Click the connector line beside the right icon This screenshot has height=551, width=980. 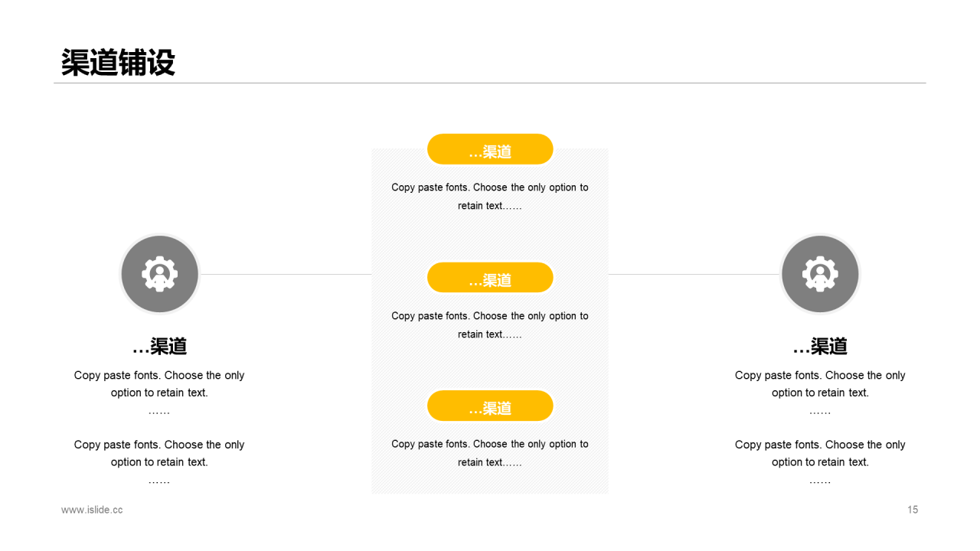(694, 274)
